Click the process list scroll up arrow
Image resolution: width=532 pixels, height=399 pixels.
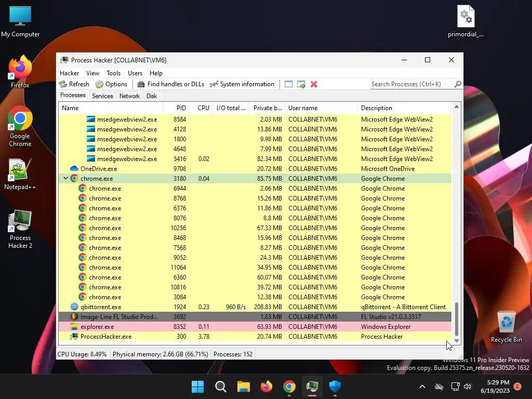457,107
